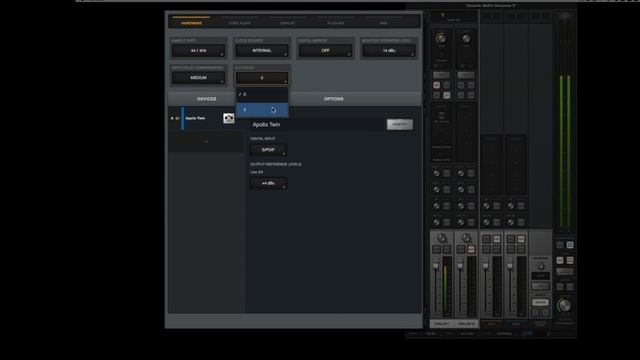
Task: Toggle lit white button in Analog 1 preamp
Action: [447, 95]
